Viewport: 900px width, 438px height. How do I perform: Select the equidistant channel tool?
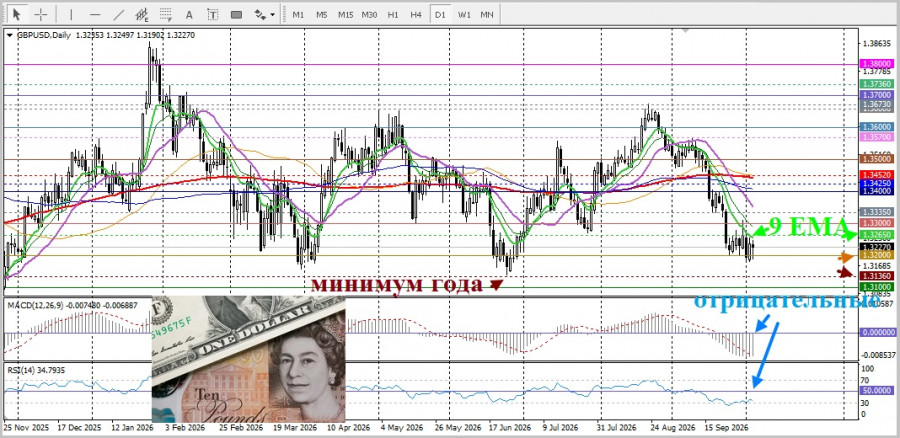click(x=142, y=14)
